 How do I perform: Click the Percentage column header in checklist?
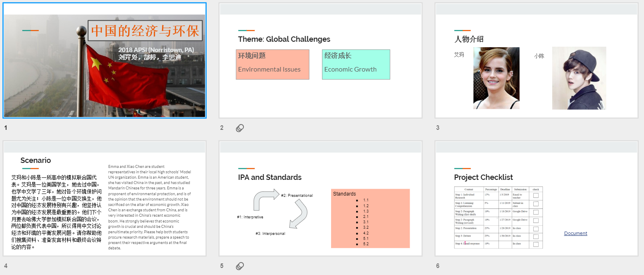[x=491, y=189]
